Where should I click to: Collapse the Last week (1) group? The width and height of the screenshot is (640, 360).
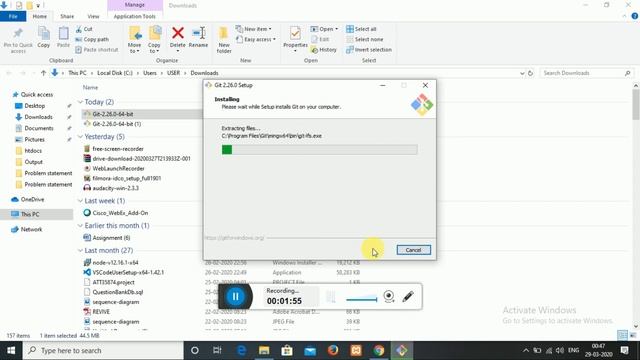coord(80,201)
